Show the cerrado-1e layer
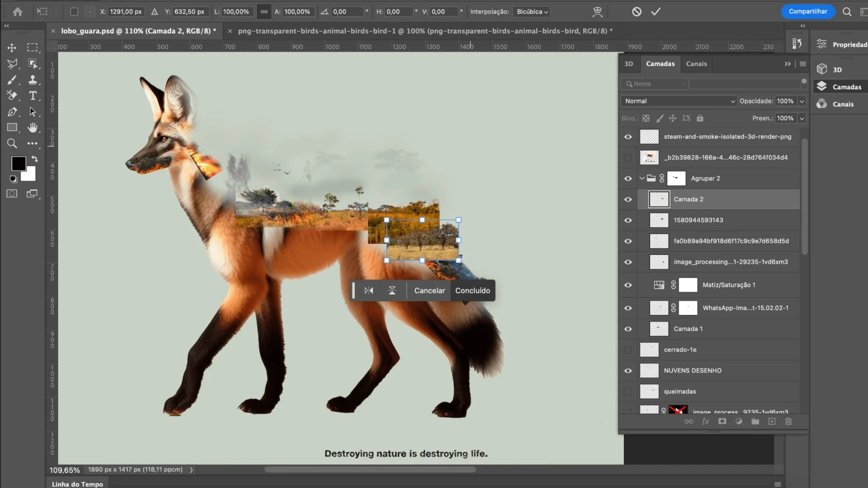This screenshot has width=868, height=488. pyautogui.click(x=628, y=350)
